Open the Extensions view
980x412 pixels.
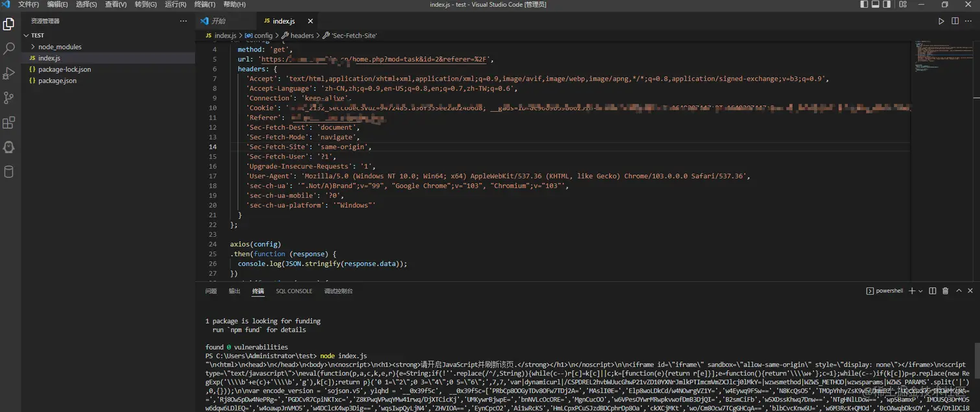point(9,123)
